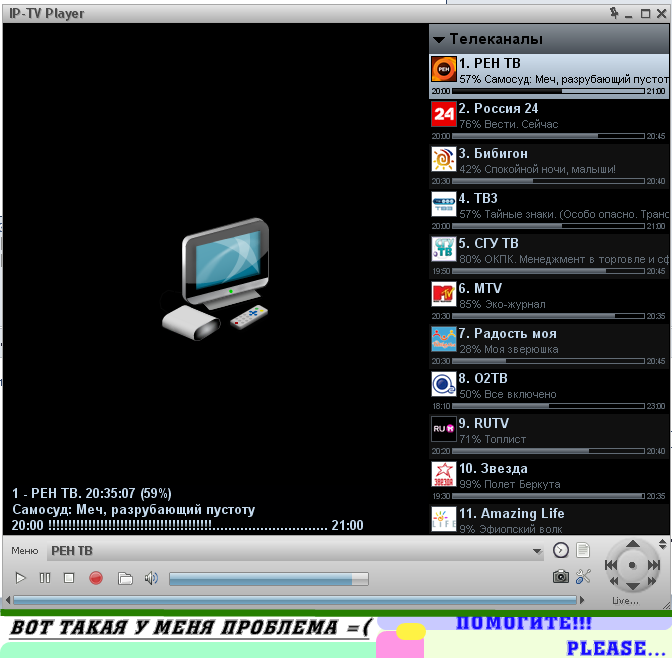Image resolution: width=672 pixels, height=658 pixels.
Task: Select channel 4. ТВ3
Action: 549,210
